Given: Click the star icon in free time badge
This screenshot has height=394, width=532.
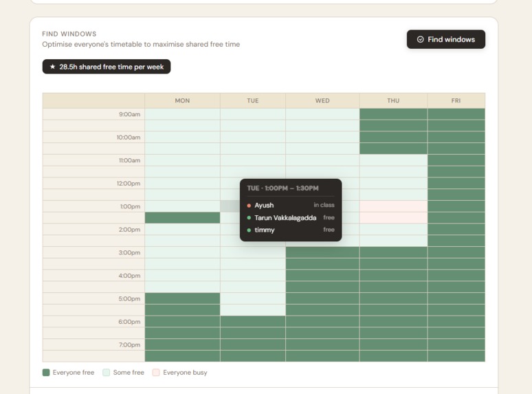Looking at the screenshot, I should 53,67.
